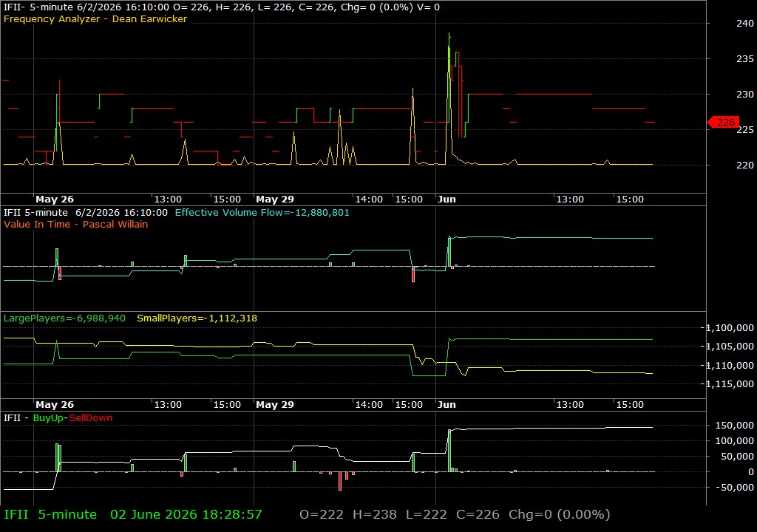This screenshot has height=532, width=757.
Task: Click the tall red SellDown bar on May 29
Action: 340,481
